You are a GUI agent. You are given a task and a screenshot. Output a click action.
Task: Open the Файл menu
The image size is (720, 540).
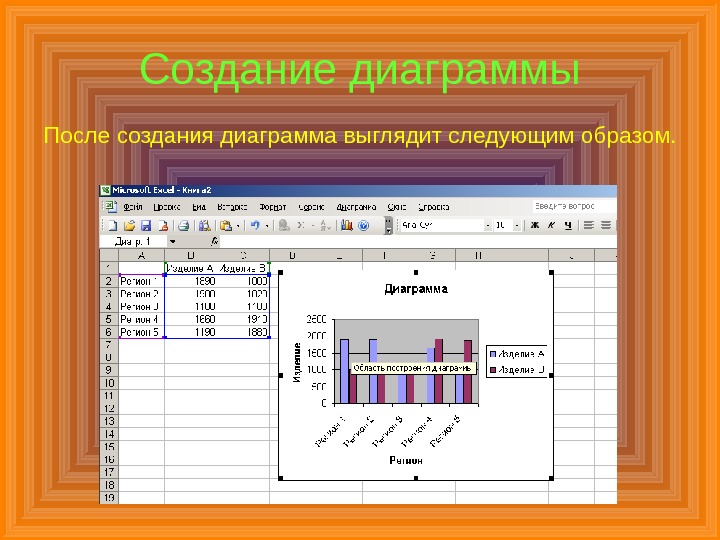(x=133, y=207)
